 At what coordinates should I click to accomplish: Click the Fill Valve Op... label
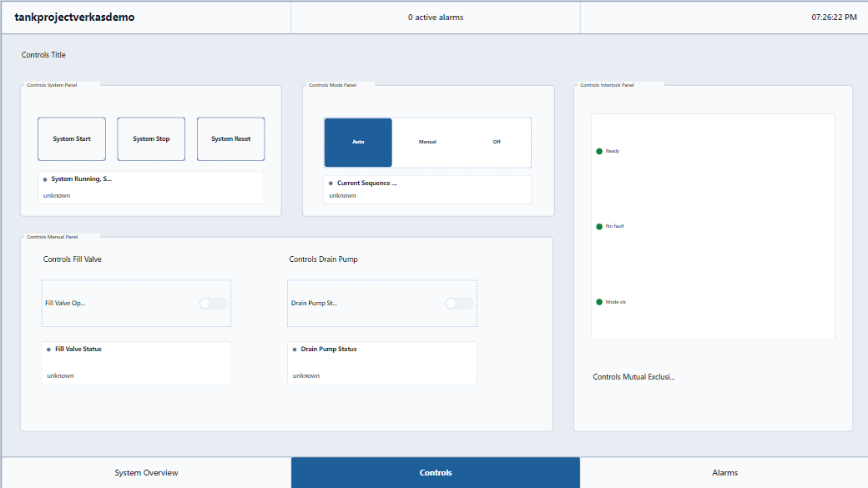click(x=65, y=303)
